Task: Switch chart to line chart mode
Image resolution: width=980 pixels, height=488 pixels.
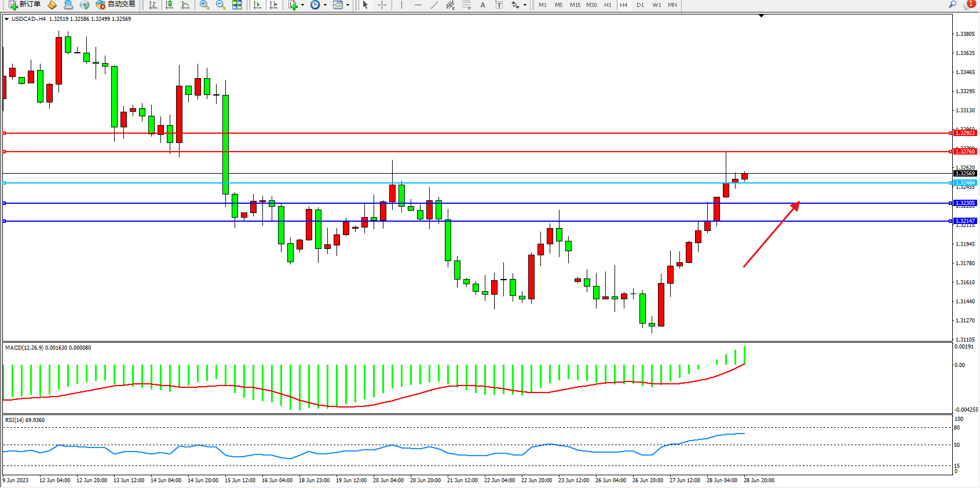Action: click(185, 5)
